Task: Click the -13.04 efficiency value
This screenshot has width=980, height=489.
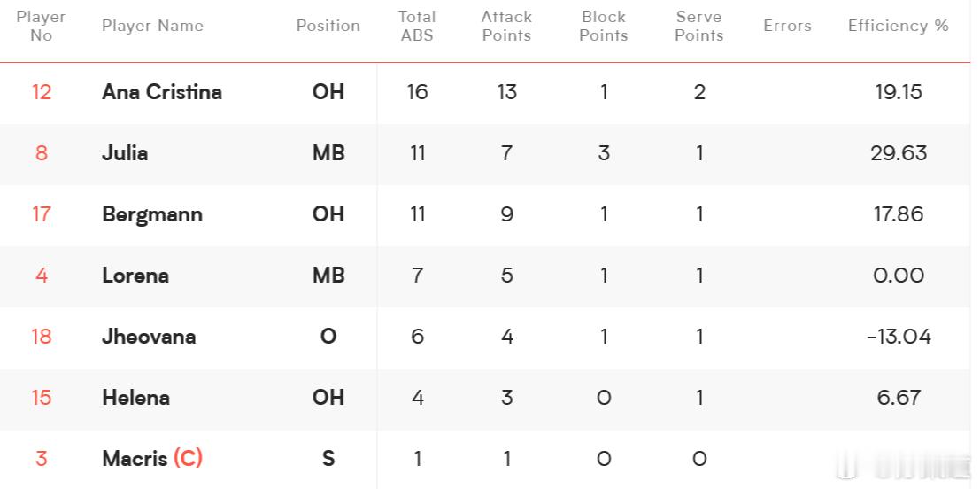Action: tap(899, 337)
